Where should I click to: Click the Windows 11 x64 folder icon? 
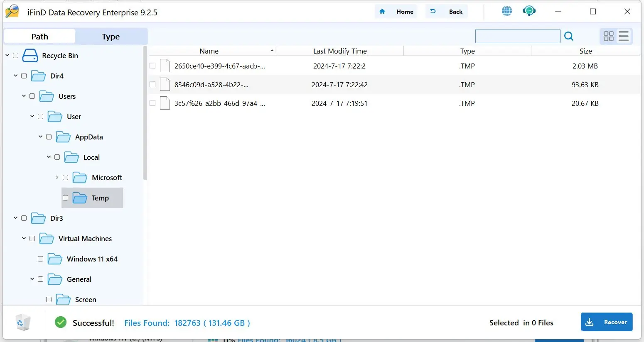[55, 259]
